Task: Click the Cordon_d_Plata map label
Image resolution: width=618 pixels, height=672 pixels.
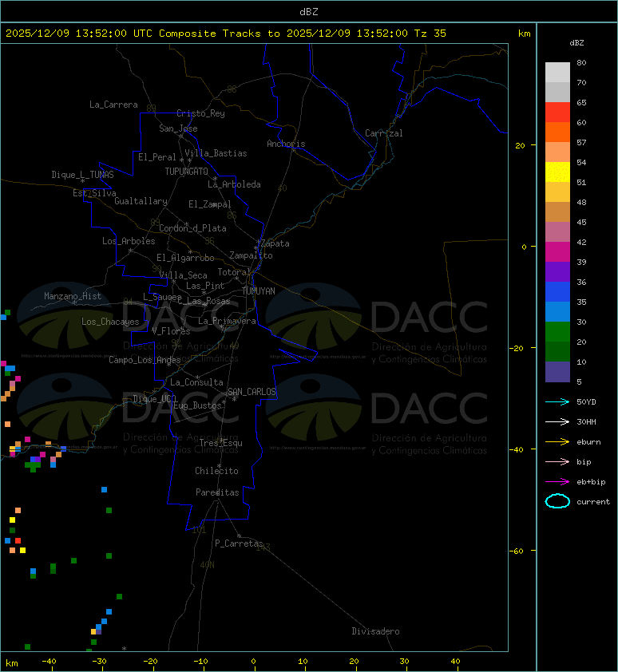Action: click(192, 228)
